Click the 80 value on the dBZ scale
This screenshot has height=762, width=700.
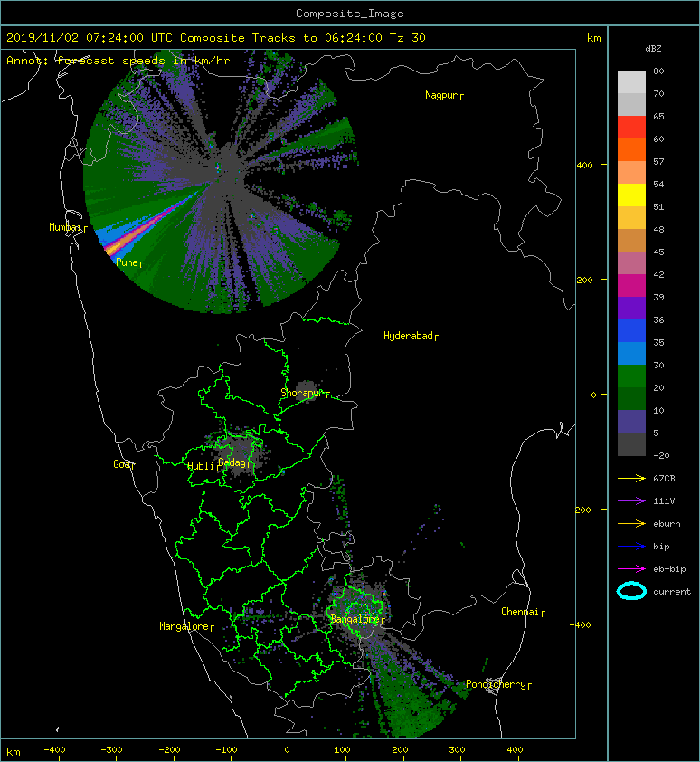tap(658, 71)
